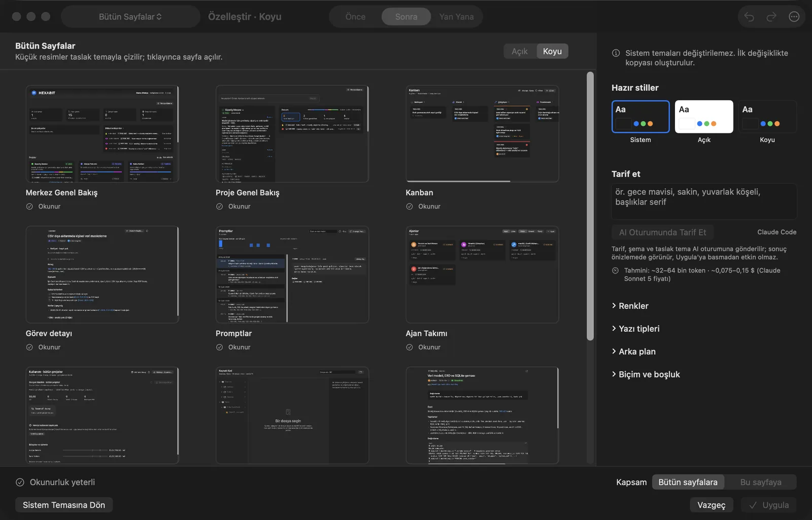The image size is (812, 520).
Task: Open the Kanban page thumbnail
Action: [482, 134]
